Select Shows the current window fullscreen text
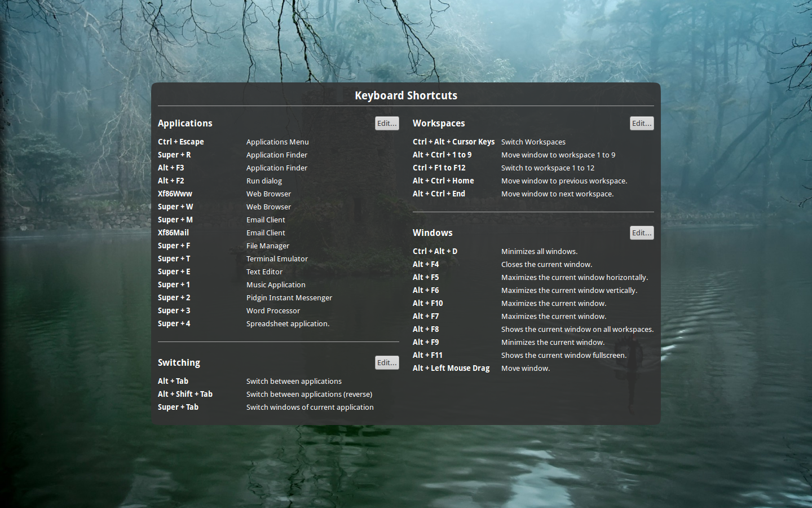 tap(564, 355)
